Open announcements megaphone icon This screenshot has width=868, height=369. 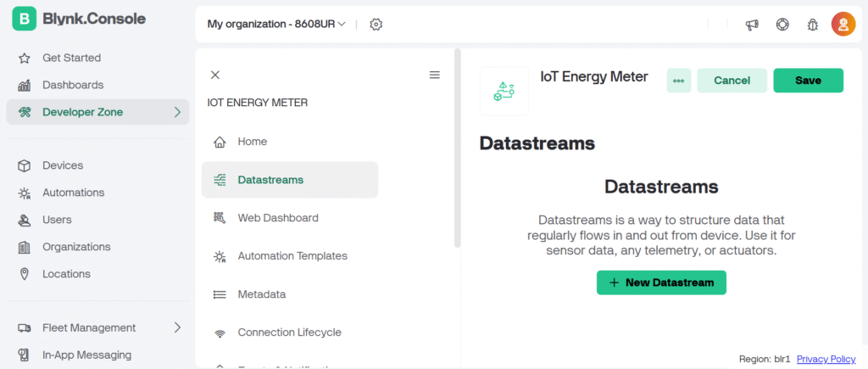752,25
